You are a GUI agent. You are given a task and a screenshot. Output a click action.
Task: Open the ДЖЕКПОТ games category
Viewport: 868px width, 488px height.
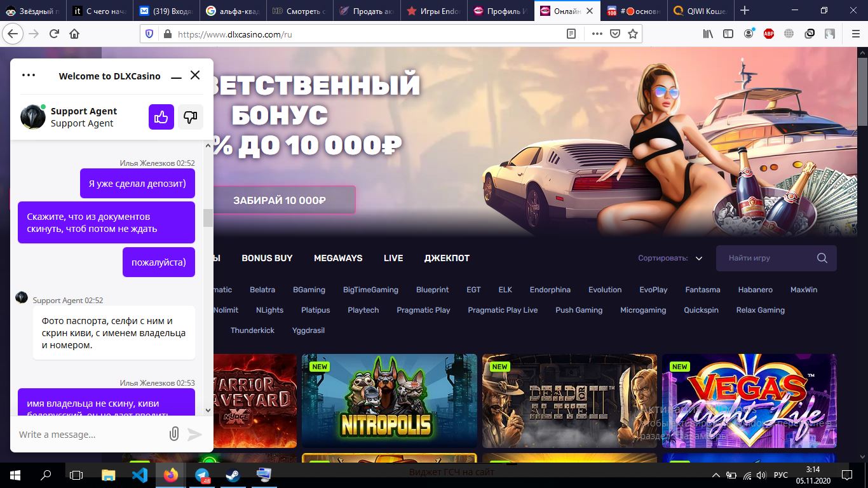[447, 258]
